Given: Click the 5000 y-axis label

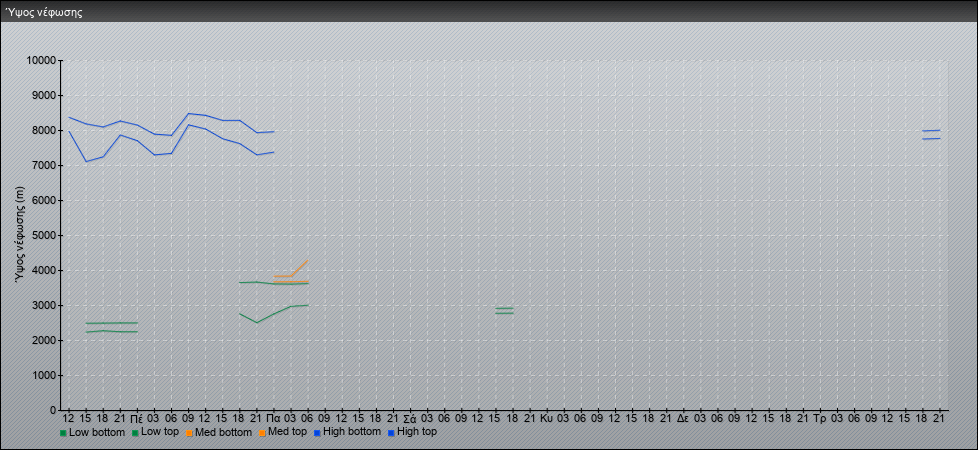Looking at the screenshot, I should (x=44, y=235).
